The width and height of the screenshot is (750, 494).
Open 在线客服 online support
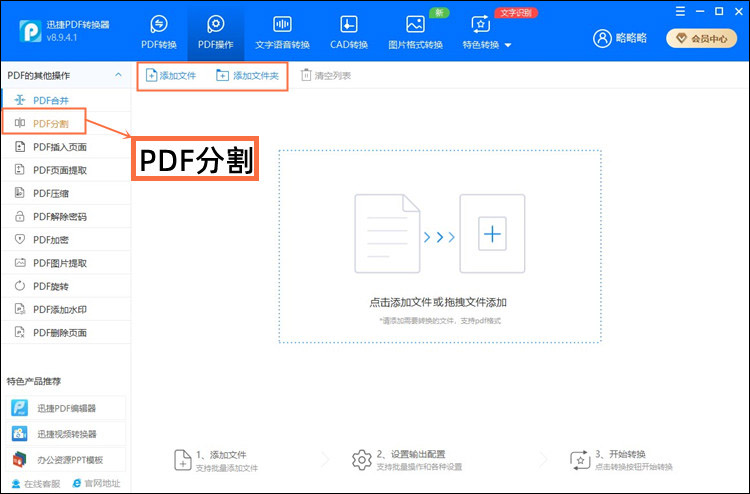click(36, 483)
